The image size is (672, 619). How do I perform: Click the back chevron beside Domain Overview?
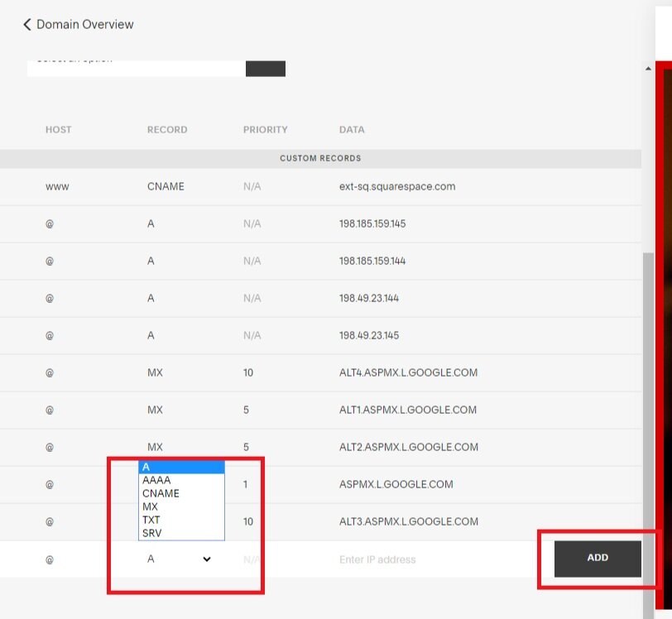pos(27,25)
